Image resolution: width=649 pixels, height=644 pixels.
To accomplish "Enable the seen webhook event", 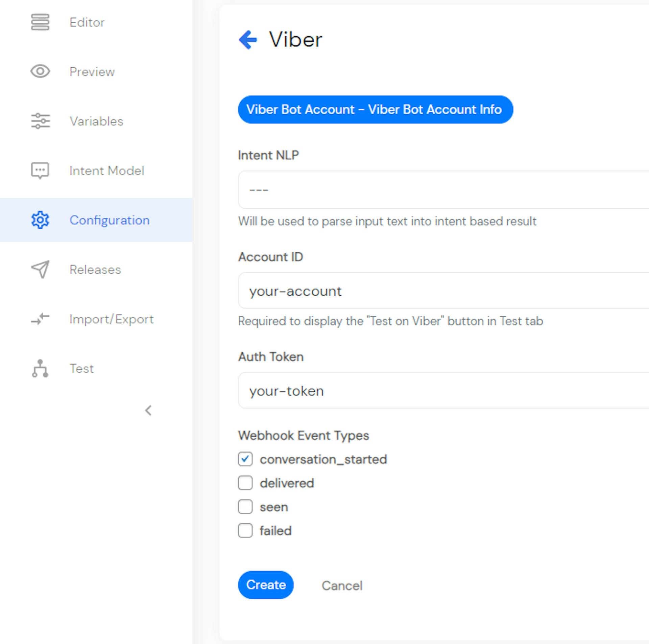I will pyautogui.click(x=246, y=508).
